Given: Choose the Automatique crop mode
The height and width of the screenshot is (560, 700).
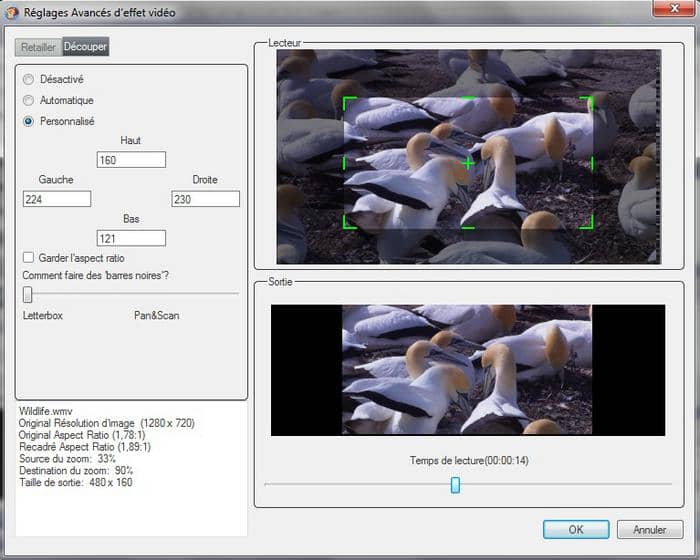Looking at the screenshot, I should (x=29, y=100).
